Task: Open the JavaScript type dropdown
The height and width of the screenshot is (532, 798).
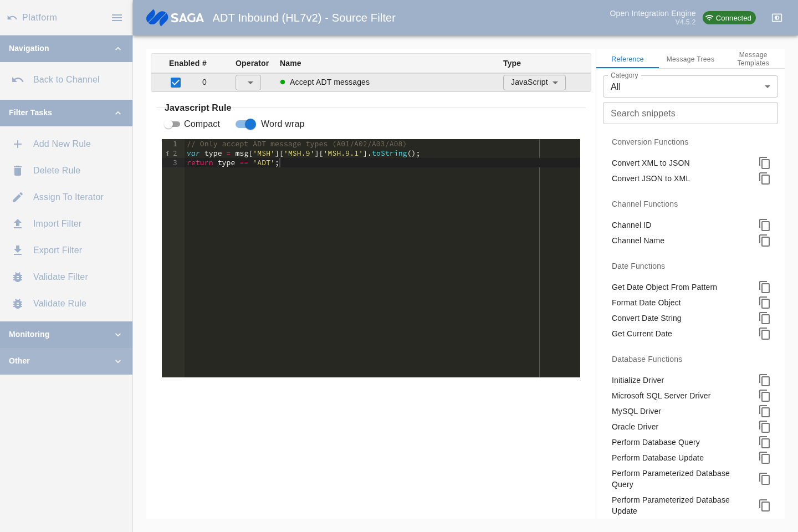Action: point(534,83)
